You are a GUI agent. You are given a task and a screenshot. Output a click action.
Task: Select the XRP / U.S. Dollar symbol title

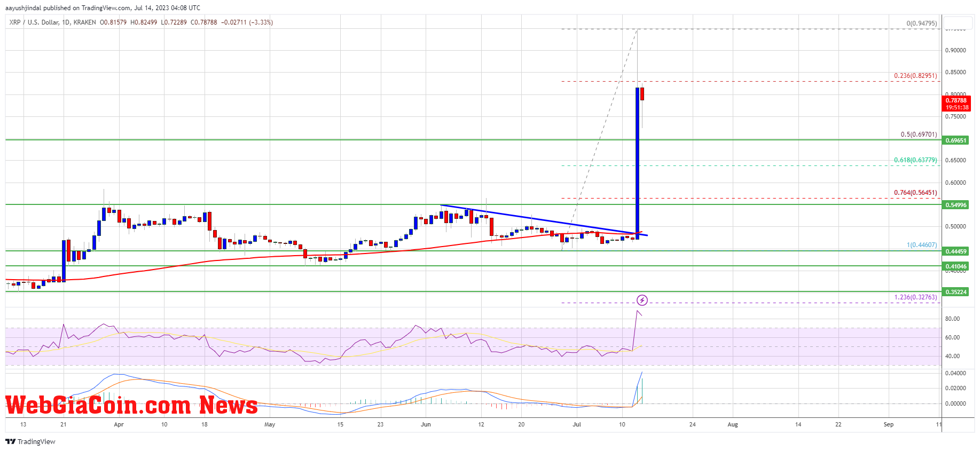34,22
